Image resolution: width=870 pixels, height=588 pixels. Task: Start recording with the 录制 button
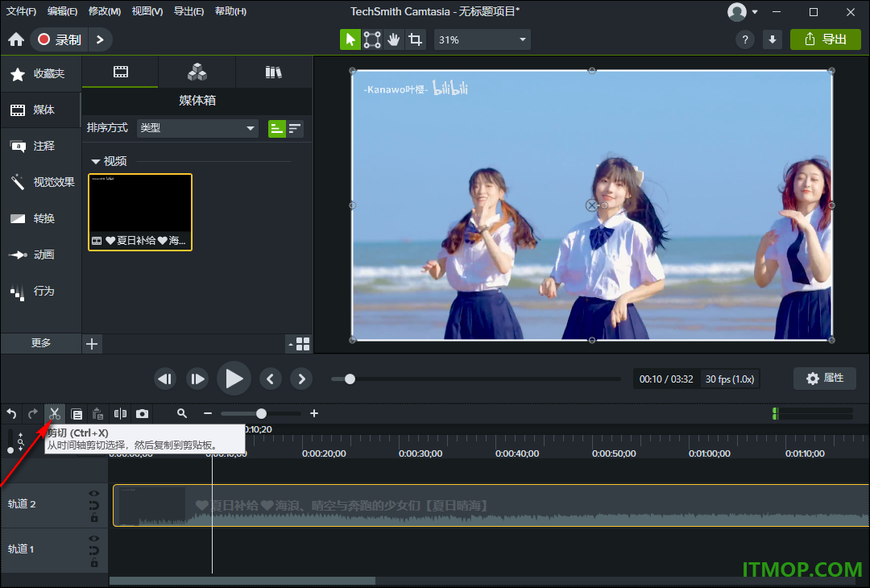coord(60,39)
